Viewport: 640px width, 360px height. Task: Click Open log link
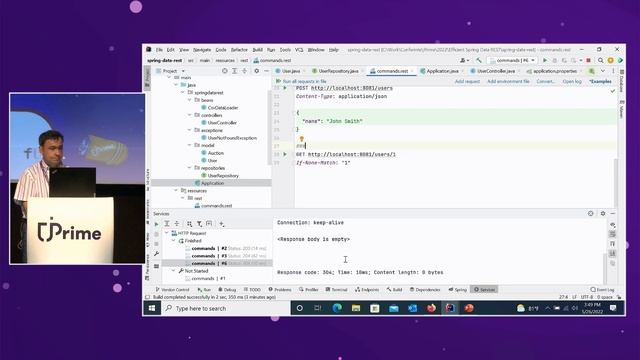pyautogui.click(x=572, y=81)
